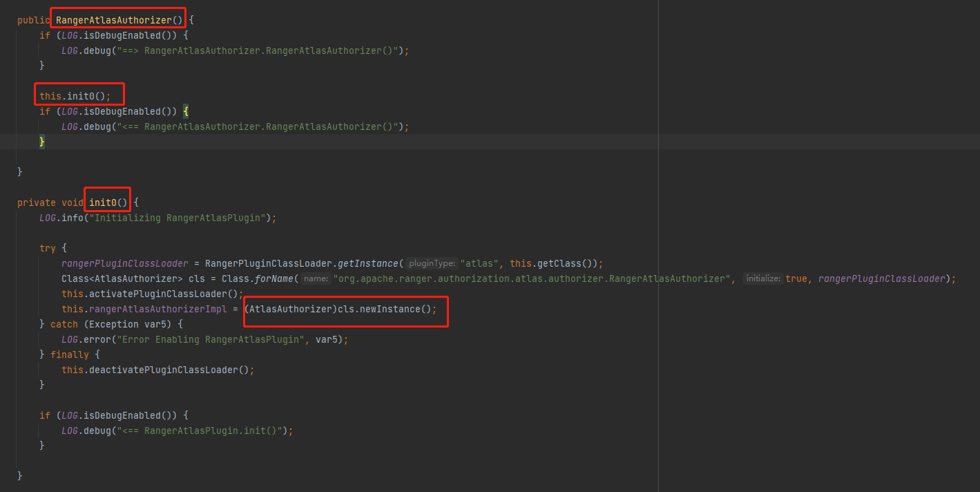This screenshot has height=492, width=980.
Task: Click the "==> RangerAtlasAuthorizer.RangerAtlasAuthorizer()" debug string
Action: 258,50
